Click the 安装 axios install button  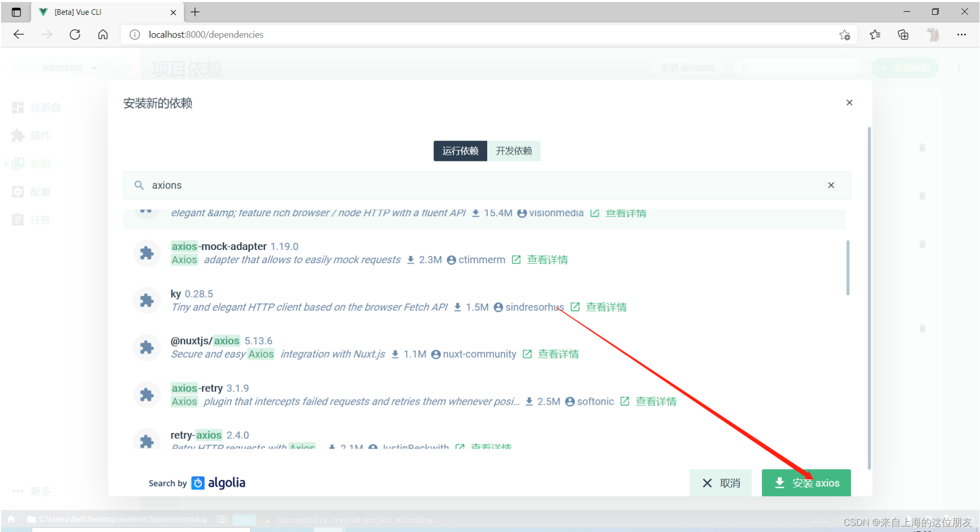pyautogui.click(x=806, y=483)
